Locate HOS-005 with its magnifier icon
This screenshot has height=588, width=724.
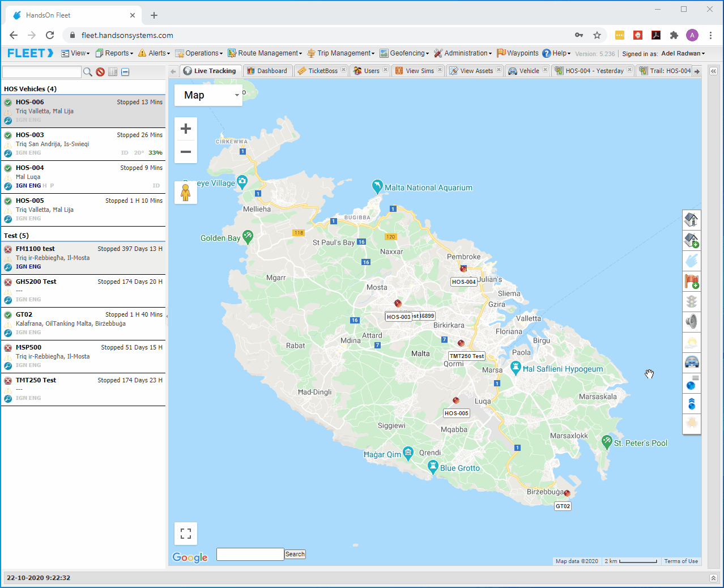(x=8, y=219)
